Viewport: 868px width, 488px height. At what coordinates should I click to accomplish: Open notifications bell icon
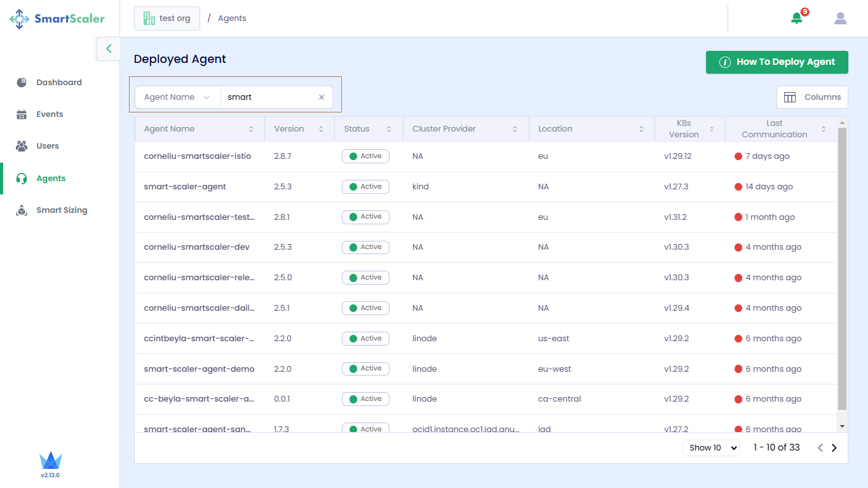point(797,18)
